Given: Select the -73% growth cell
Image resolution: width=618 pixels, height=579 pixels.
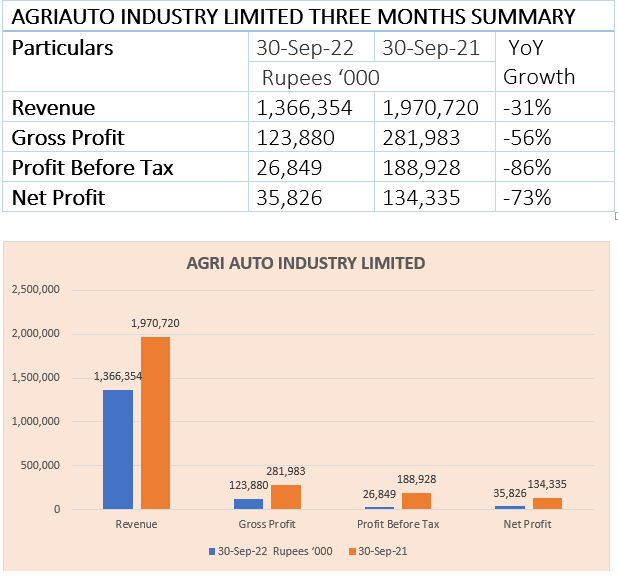Looking at the screenshot, I should point(555,197).
